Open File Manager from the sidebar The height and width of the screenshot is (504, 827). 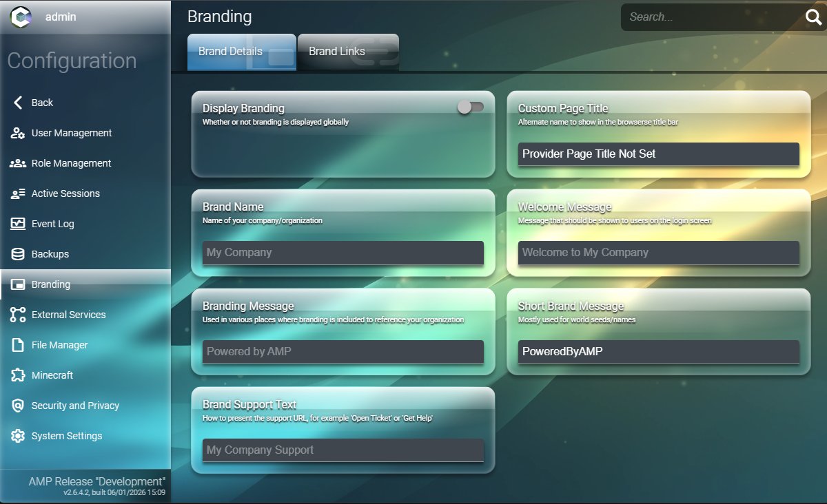click(85, 345)
